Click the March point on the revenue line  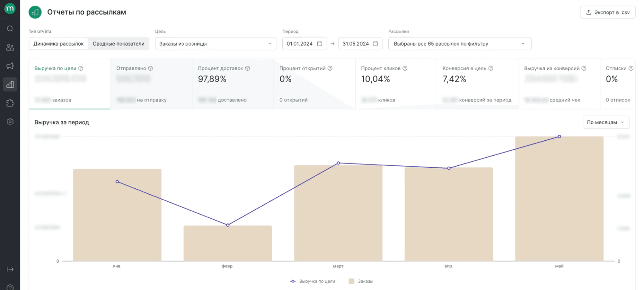[338, 163]
